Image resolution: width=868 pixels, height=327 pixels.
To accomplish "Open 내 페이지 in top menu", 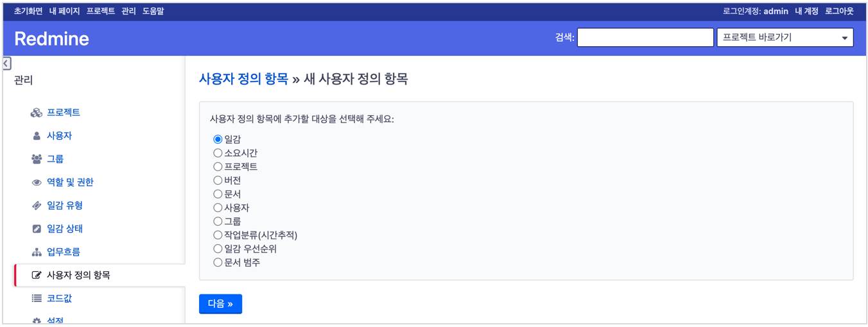I will point(64,11).
